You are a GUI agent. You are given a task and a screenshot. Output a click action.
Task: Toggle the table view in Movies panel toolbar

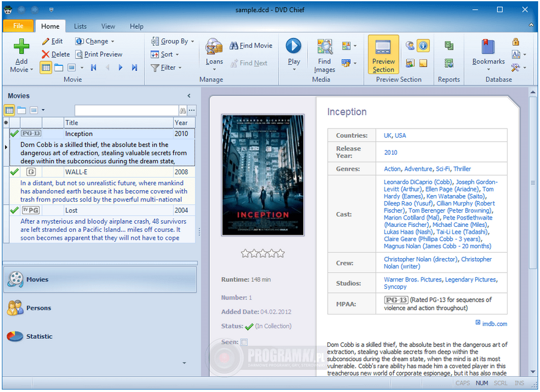(9, 110)
